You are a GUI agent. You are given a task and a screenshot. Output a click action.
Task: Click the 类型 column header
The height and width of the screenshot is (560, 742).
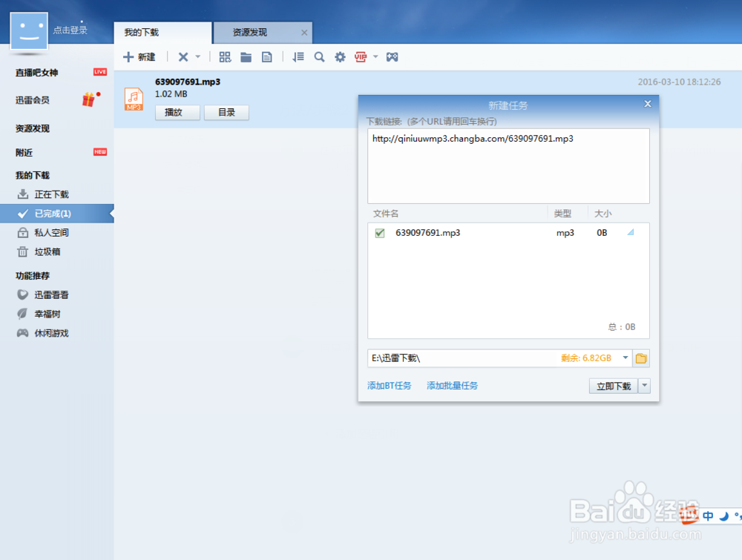tap(562, 214)
